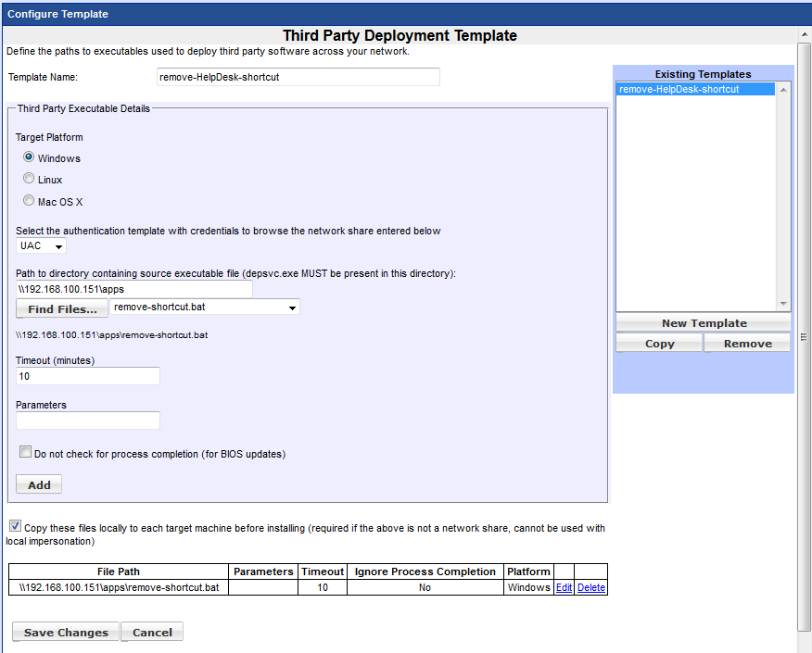Click the Template Name text field
Viewport: 812px width, 653px height.
click(298, 77)
